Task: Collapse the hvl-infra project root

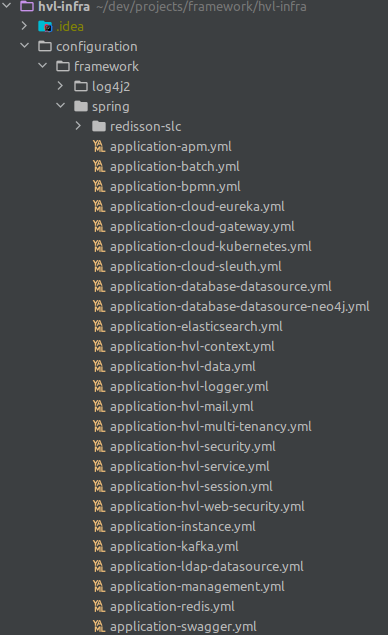Action: tap(6, 5)
